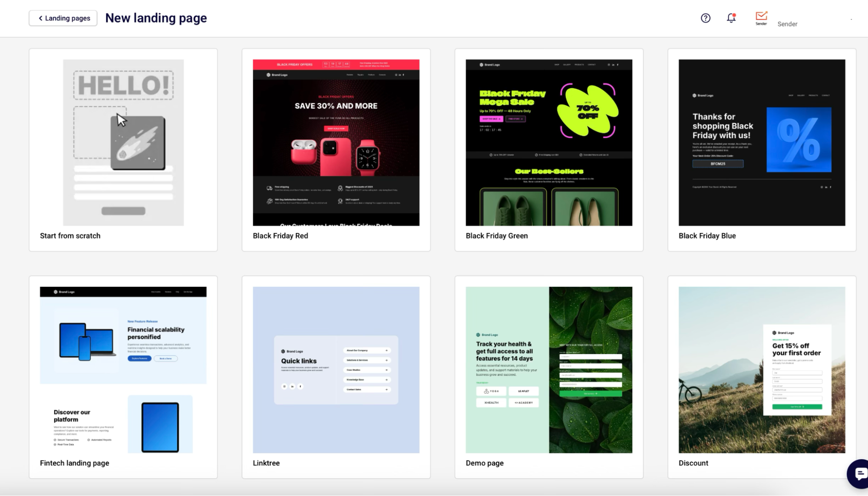The height and width of the screenshot is (496, 868).
Task: Open the help menu question mark icon
Action: tap(705, 18)
